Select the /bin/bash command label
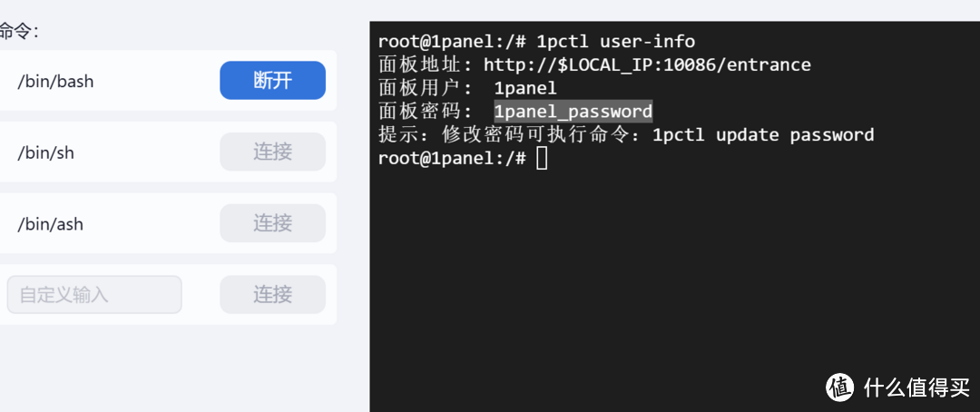Image resolution: width=980 pixels, height=412 pixels. (x=55, y=82)
